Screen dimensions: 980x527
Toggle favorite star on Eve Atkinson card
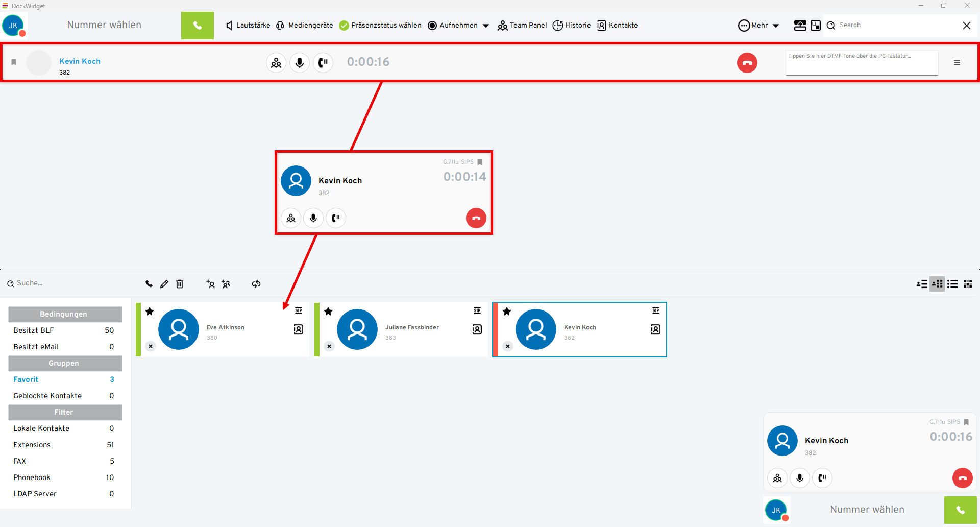click(x=150, y=312)
